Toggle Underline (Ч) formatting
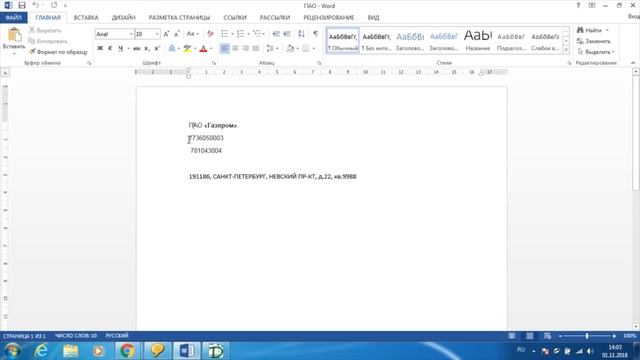 point(120,49)
